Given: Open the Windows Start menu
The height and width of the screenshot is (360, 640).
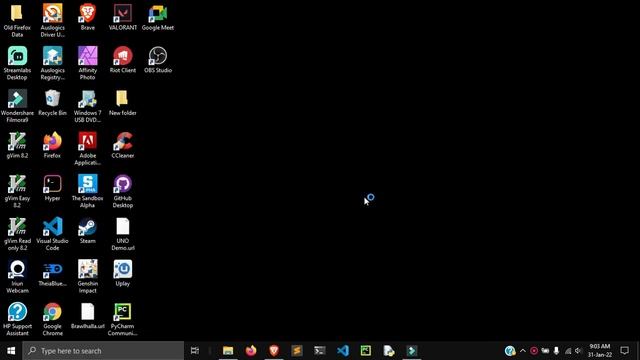Looking at the screenshot, I should click(11, 351).
